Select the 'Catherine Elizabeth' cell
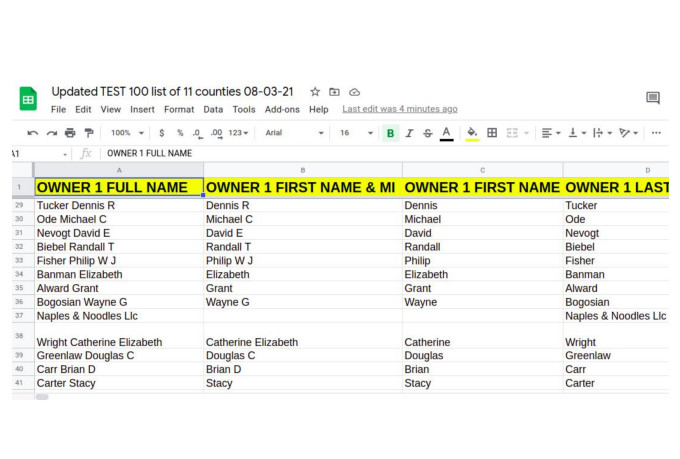Screen dimensions: 680x459 point(303,336)
